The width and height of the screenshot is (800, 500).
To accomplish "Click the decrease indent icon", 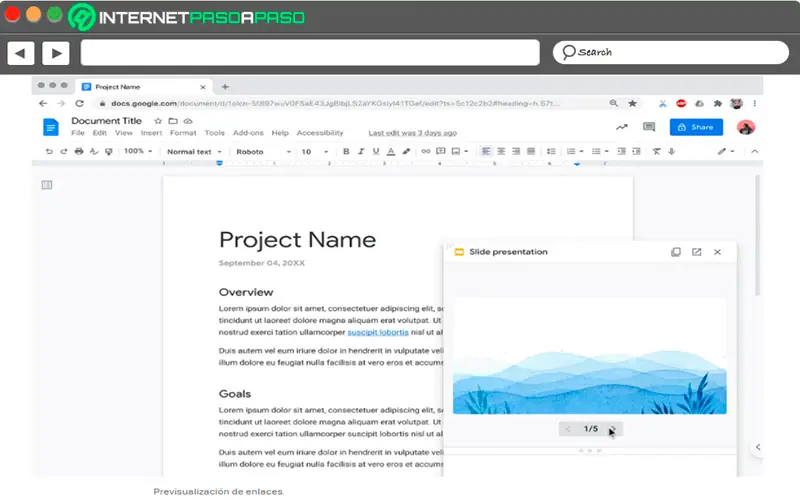I will click(x=621, y=151).
